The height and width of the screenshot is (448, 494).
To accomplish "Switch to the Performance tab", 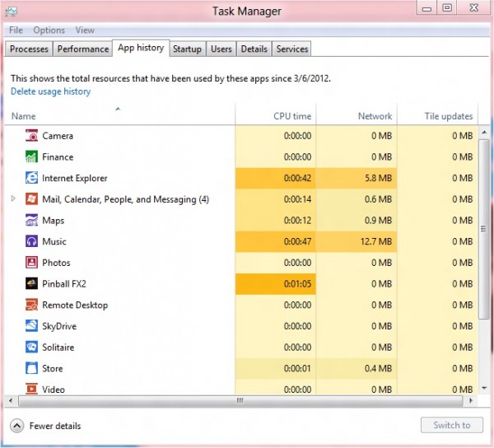I will click(83, 49).
